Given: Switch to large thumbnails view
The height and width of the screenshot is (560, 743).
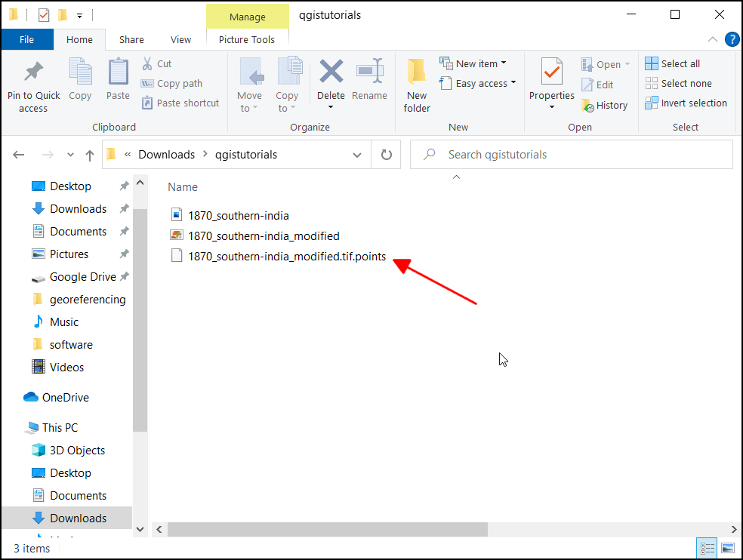Looking at the screenshot, I should (x=727, y=548).
